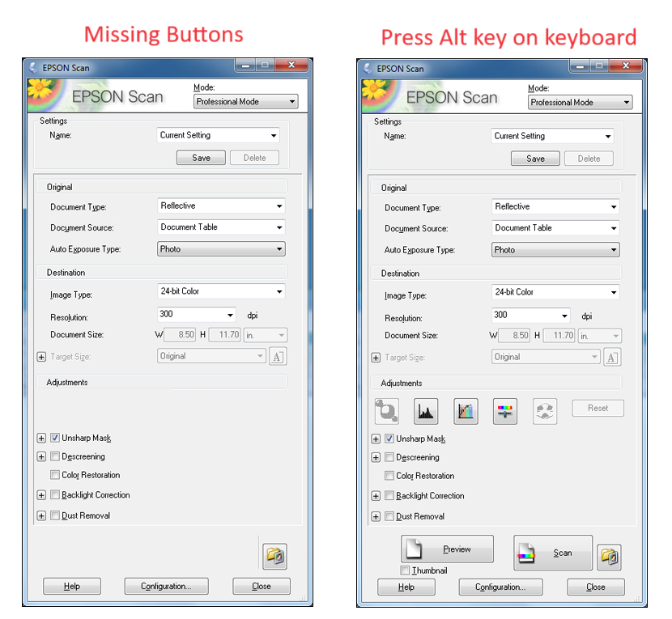
Task: Open Configuration dialog in the right window
Action: [500, 587]
